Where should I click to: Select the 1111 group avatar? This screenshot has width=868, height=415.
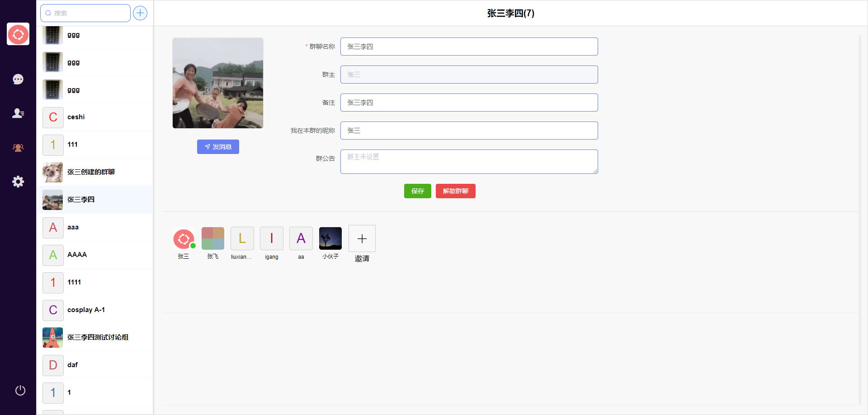53,283
